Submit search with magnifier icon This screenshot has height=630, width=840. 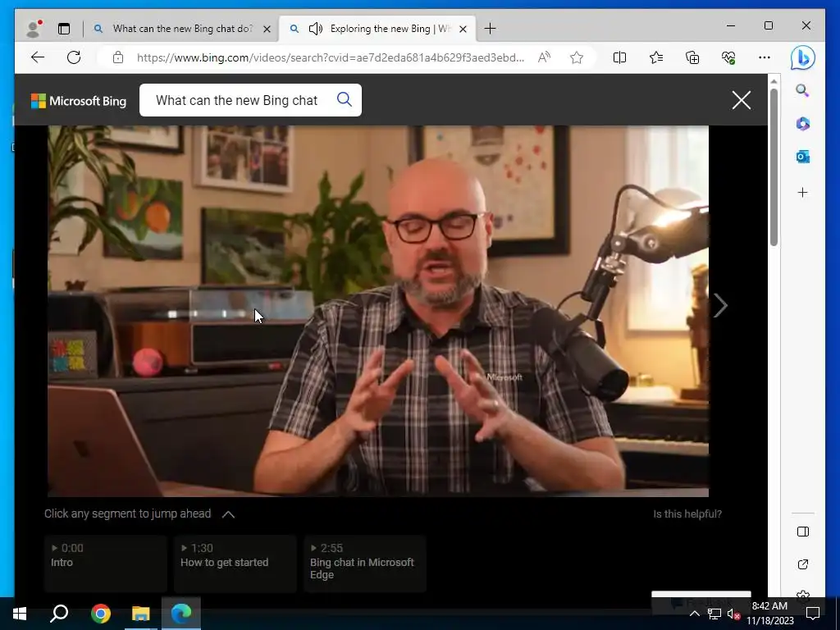[x=345, y=99]
